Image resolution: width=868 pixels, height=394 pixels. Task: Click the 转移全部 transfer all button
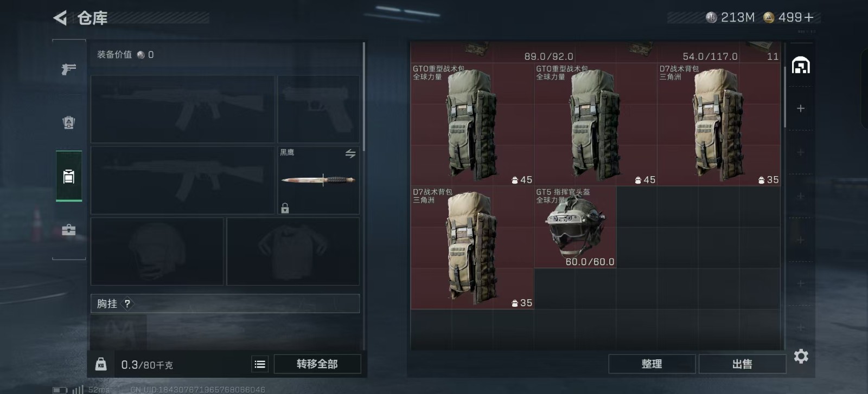point(317,364)
